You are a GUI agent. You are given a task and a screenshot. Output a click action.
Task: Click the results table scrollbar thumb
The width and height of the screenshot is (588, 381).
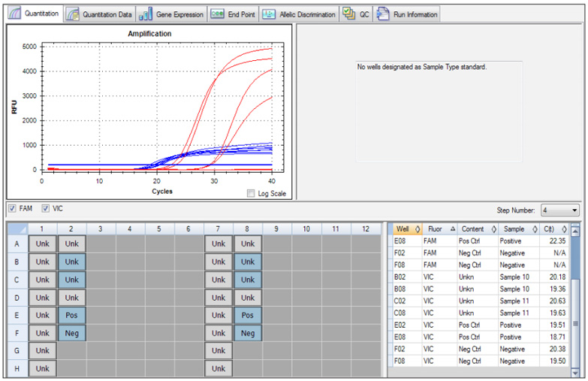pyautogui.click(x=574, y=323)
